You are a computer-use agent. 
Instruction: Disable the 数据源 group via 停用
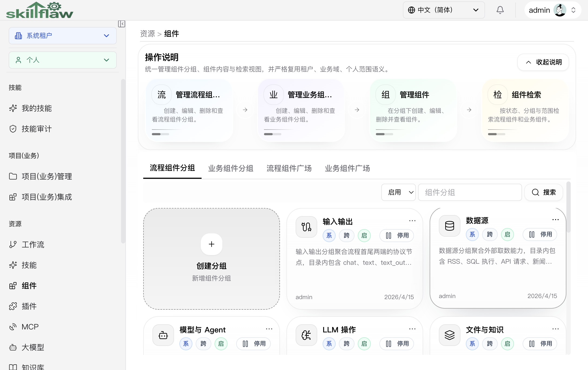(540, 234)
